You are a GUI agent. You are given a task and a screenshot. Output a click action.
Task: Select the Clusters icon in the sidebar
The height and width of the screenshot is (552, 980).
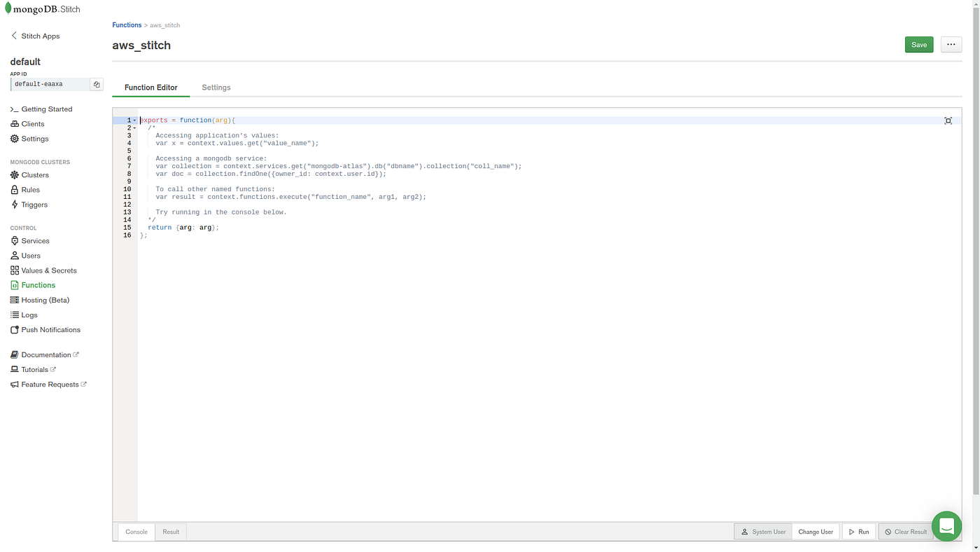point(14,174)
